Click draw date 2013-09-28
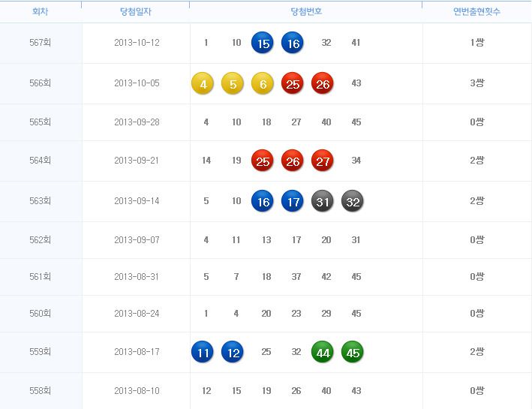Screen dimensions: 532x409 point(137,122)
